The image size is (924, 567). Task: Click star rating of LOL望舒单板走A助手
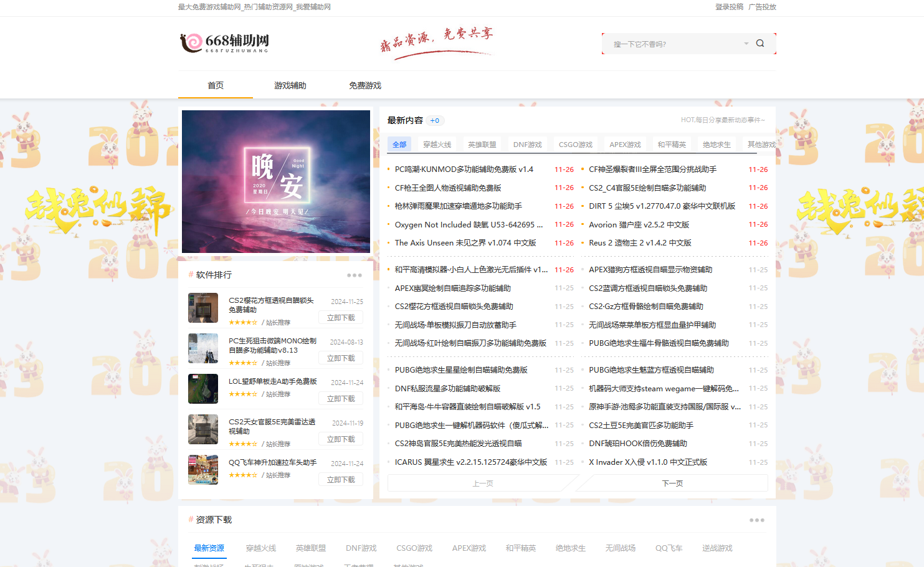[x=243, y=394]
